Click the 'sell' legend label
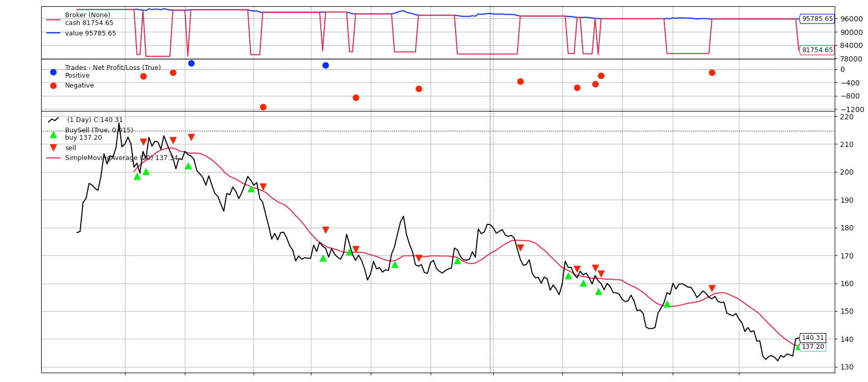 click(x=70, y=148)
